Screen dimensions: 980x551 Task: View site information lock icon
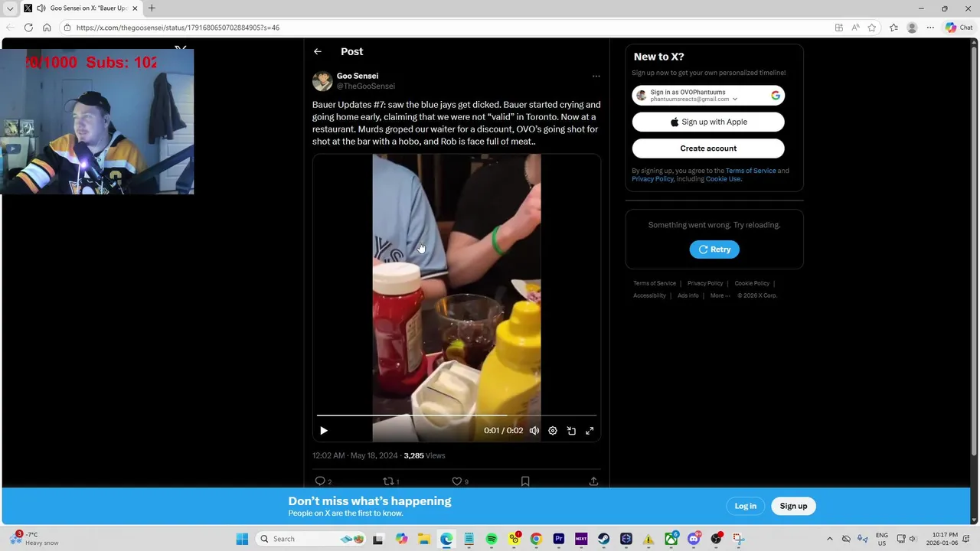pos(67,28)
